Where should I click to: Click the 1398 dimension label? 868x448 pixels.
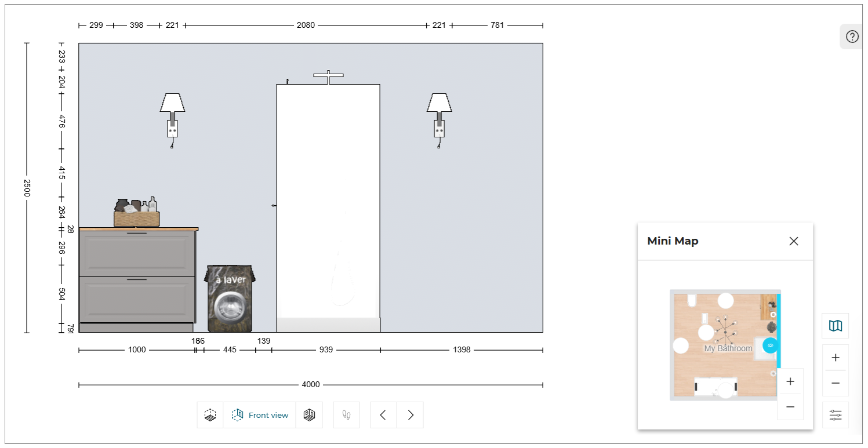pos(462,350)
